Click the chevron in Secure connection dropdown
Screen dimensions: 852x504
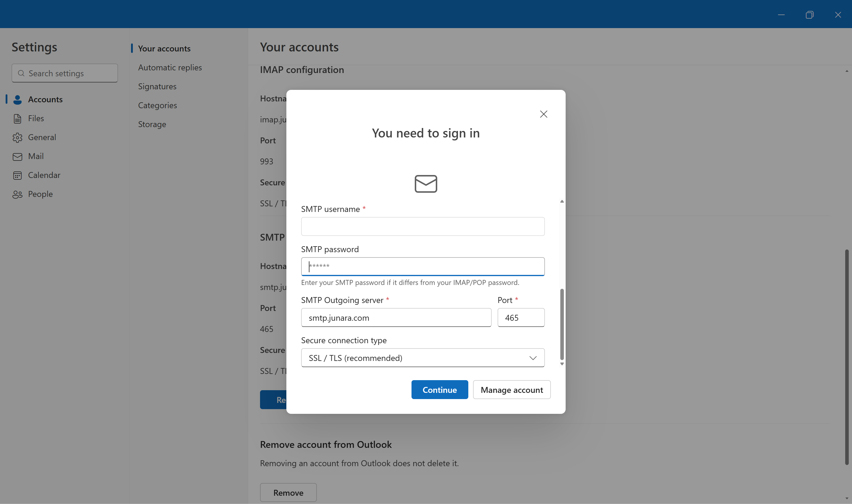coord(532,358)
